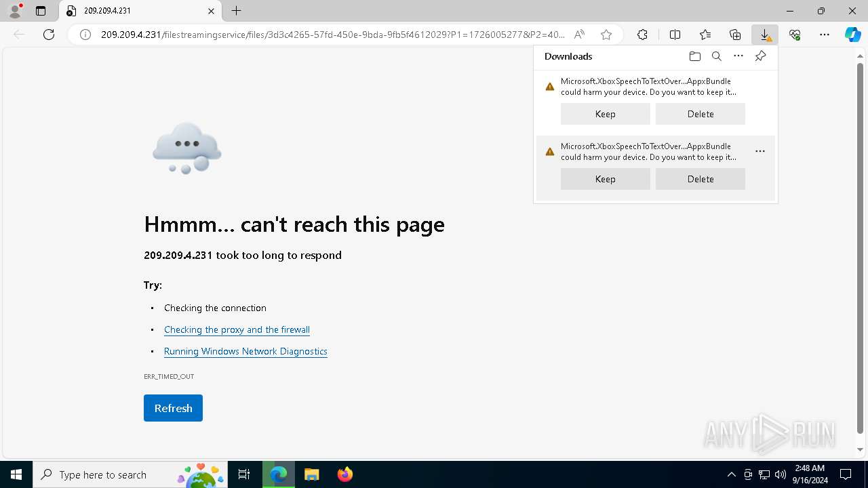
Task: Pin the Downloads panel
Action: pos(760,56)
